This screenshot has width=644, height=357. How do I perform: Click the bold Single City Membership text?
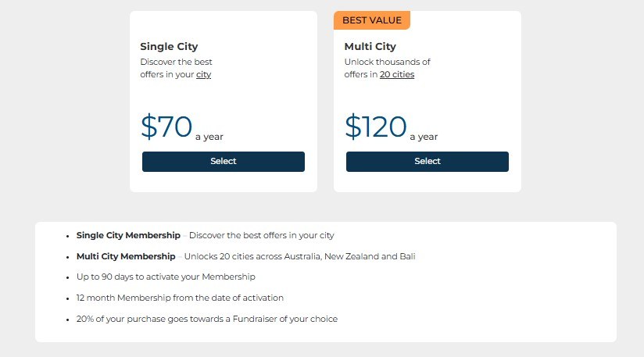pos(128,235)
